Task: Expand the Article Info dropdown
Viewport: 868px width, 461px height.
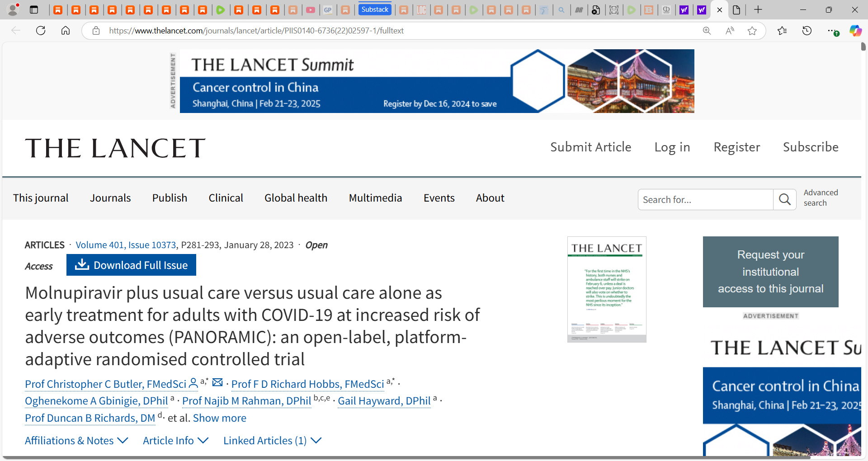Action: 175,441
